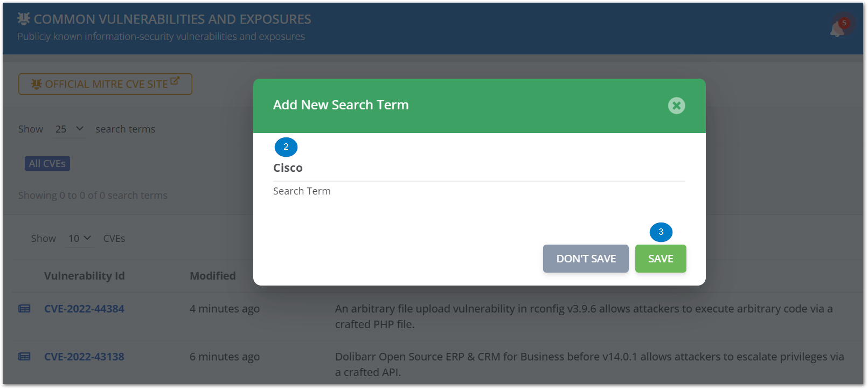Click the external link icon on MITRE button
This screenshot has width=868, height=389.
(175, 81)
